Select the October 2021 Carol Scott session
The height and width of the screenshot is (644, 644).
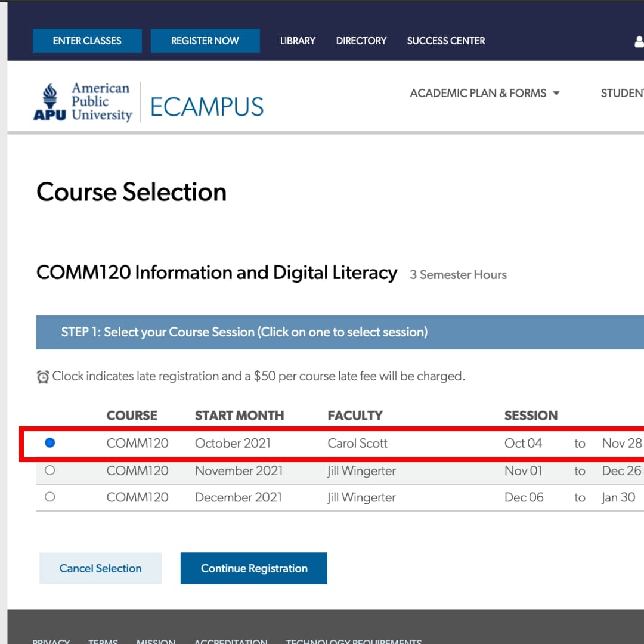50,443
